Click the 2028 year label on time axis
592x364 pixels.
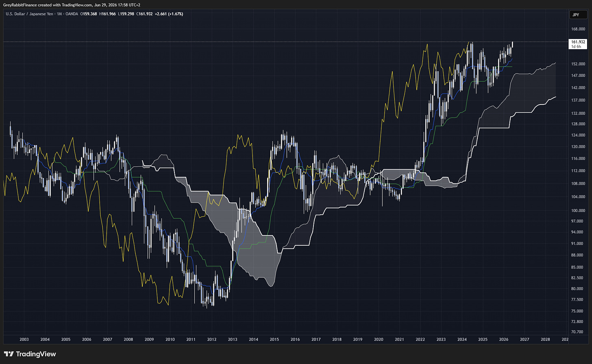tap(545, 339)
